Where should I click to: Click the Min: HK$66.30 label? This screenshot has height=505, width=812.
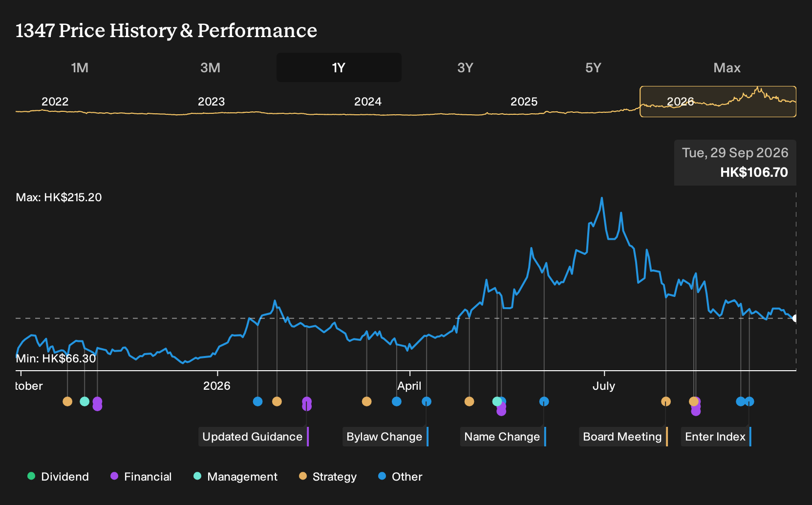[x=56, y=358]
